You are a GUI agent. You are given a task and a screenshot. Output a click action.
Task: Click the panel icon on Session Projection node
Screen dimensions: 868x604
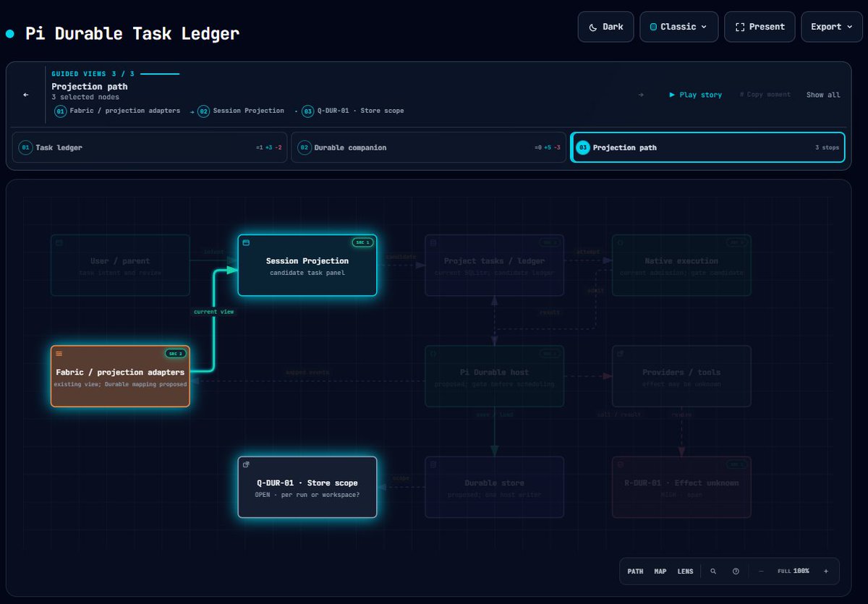coord(246,242)
